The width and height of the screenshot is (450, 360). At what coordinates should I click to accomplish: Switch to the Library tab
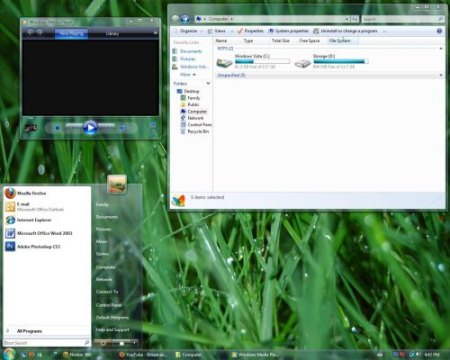pyautogui.click(x=112, y=33)
